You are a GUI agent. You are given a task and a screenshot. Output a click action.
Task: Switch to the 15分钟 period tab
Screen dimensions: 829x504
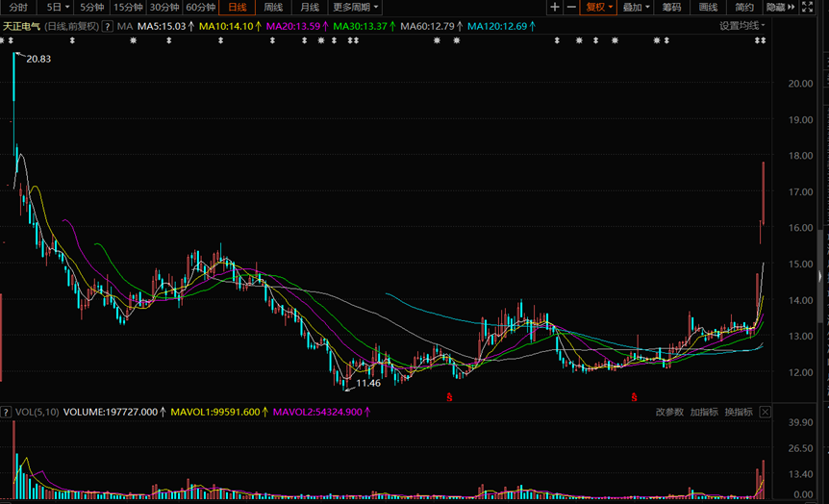pyautogui.click(x=128, y=7)
